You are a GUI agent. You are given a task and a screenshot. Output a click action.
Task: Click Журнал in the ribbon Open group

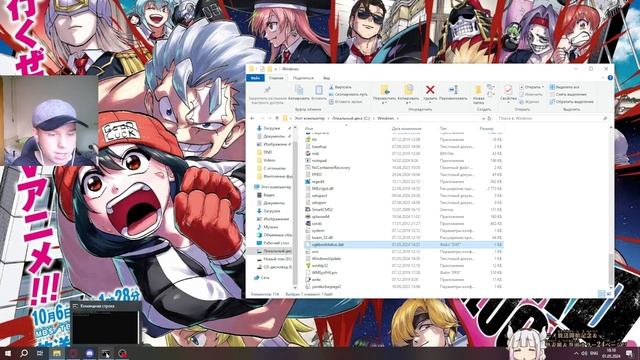pyautogui.click(x=530, y=102)
